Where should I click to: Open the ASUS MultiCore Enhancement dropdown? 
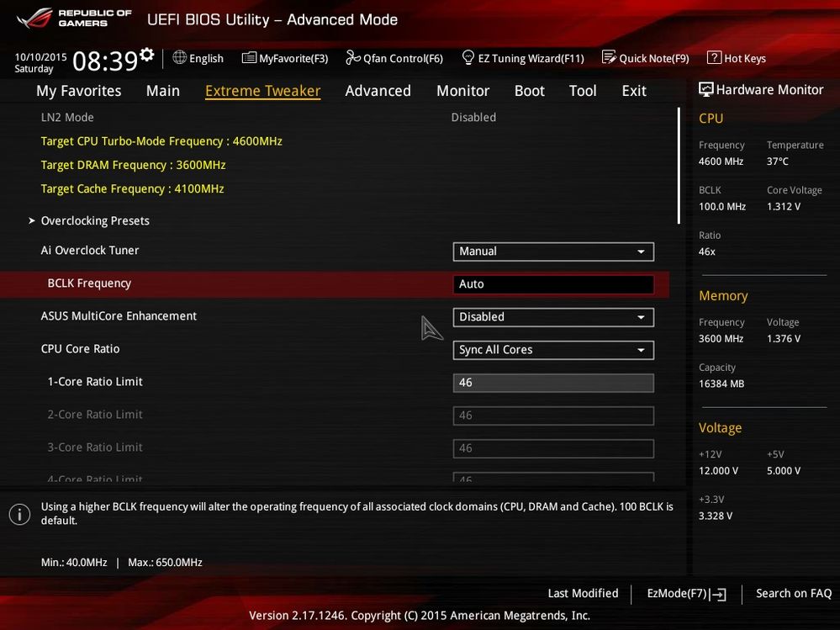[x=553, y=316]
